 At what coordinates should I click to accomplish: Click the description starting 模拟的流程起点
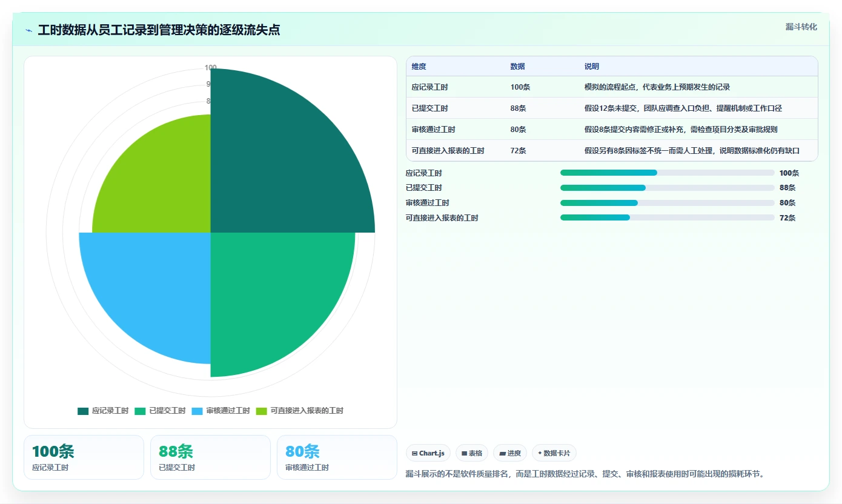(657, 87)
